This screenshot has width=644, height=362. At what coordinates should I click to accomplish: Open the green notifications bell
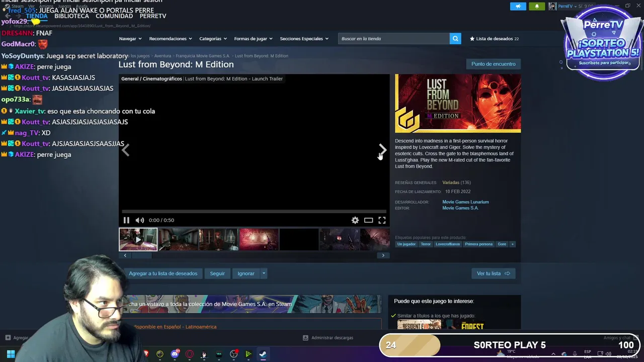[537, 6]
